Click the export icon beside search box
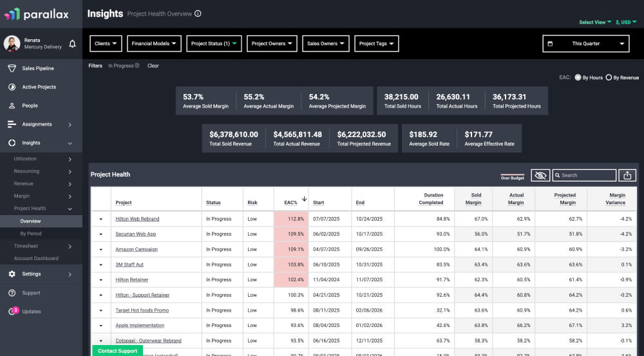The height and width of the screenshot is (356, 644). point(627,175)
